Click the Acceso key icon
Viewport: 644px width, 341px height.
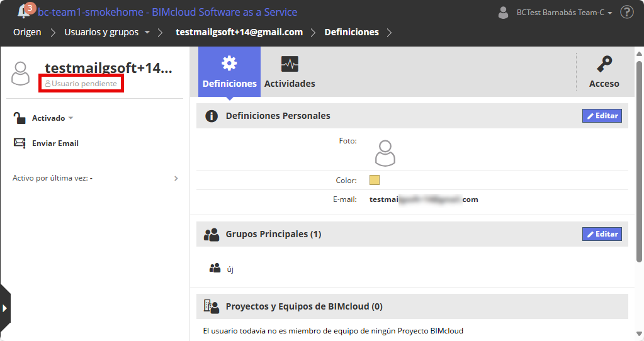(604, 64)
